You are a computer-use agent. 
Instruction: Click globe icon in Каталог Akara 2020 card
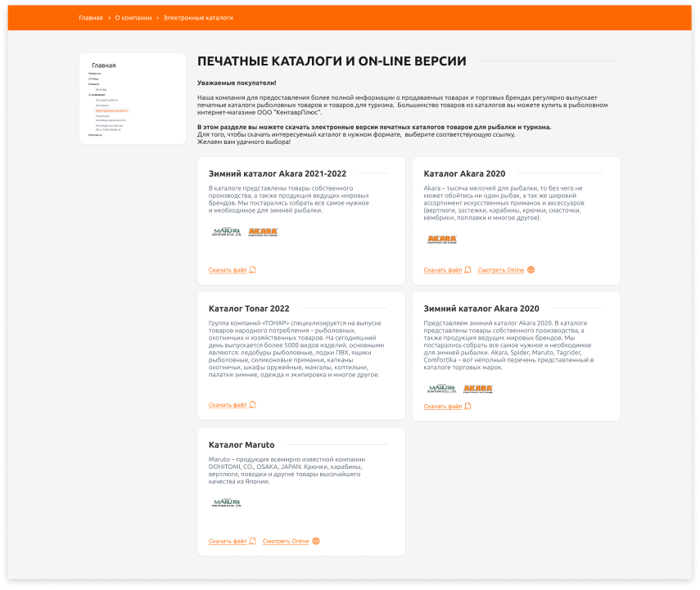[531, 270]
